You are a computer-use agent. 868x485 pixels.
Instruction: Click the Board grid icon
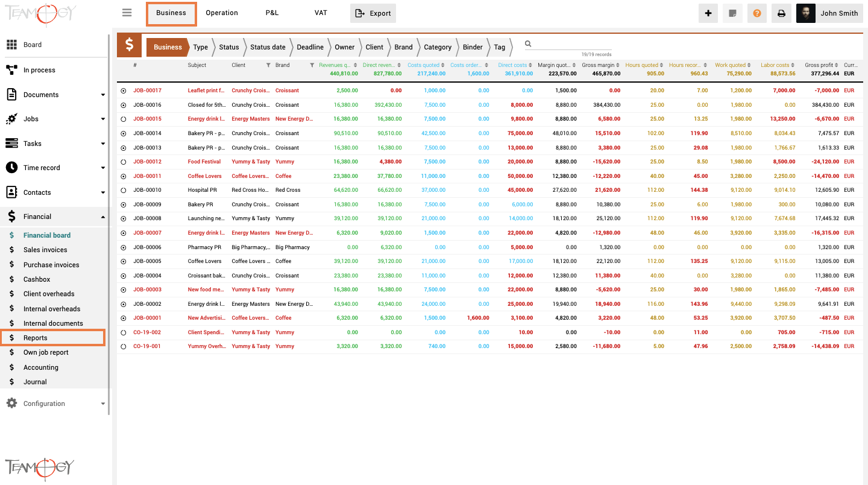click(x=11, y=45)
